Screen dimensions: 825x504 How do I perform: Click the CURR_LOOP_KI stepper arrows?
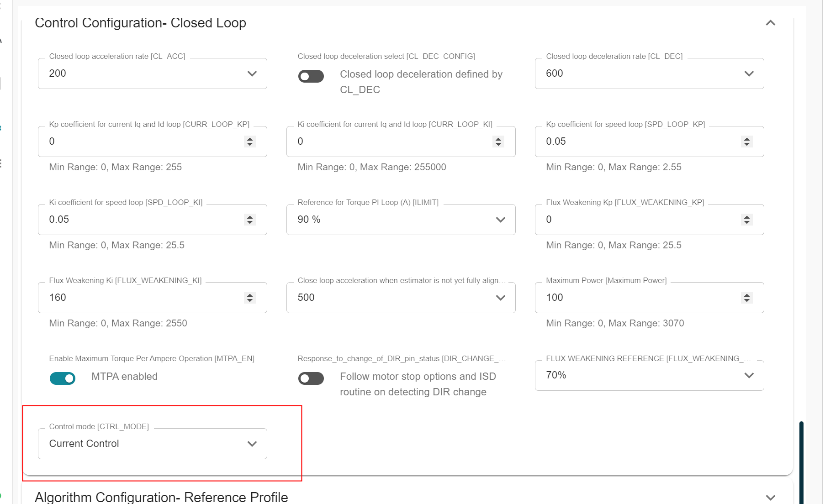coord(498,142)
